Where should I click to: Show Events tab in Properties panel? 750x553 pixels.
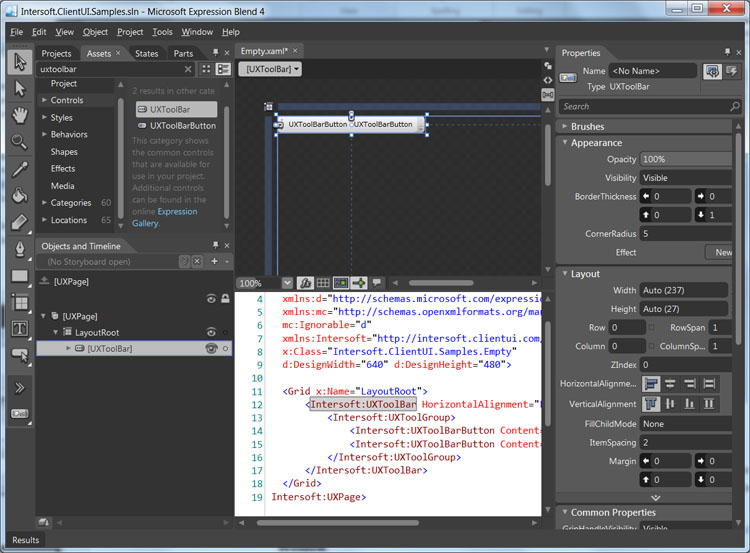(731, 72)
